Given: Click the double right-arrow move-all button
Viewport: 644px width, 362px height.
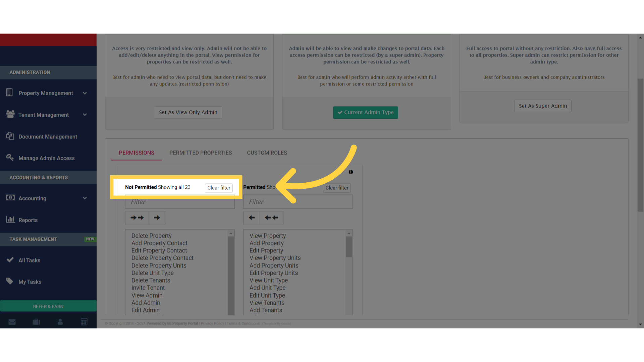Looking at the screenshot, I should pos(137,218).
